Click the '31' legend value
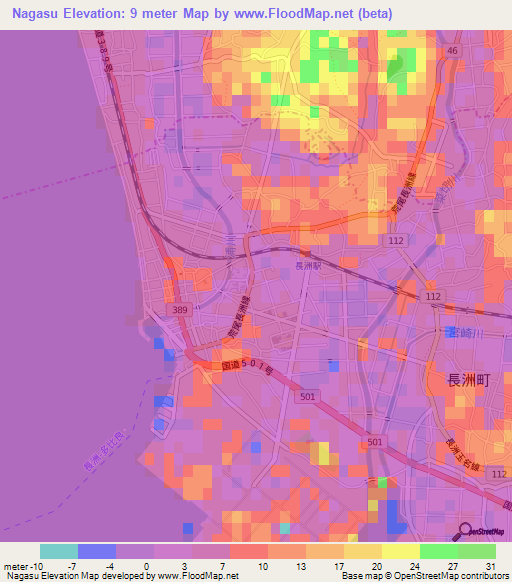The height and width of the screenshot is (582, 512). [491, 567]
